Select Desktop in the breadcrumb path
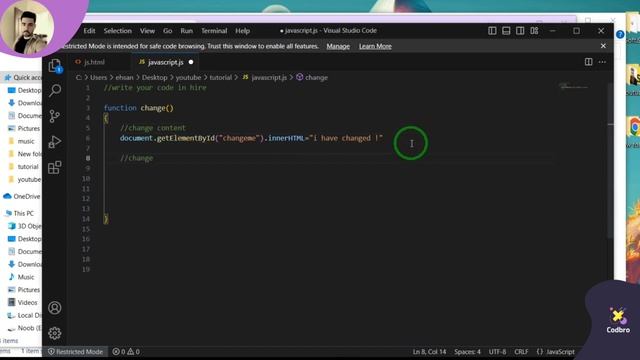640x360 pixels. pos(154,77)
